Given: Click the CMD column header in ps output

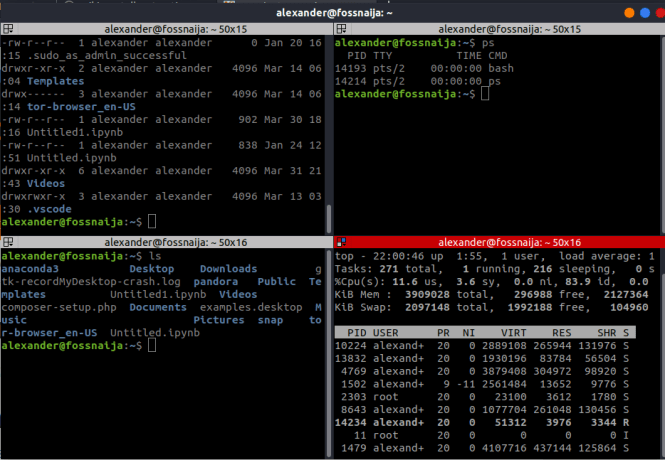Looking at the screenshot, I should (x=497, y=56).
